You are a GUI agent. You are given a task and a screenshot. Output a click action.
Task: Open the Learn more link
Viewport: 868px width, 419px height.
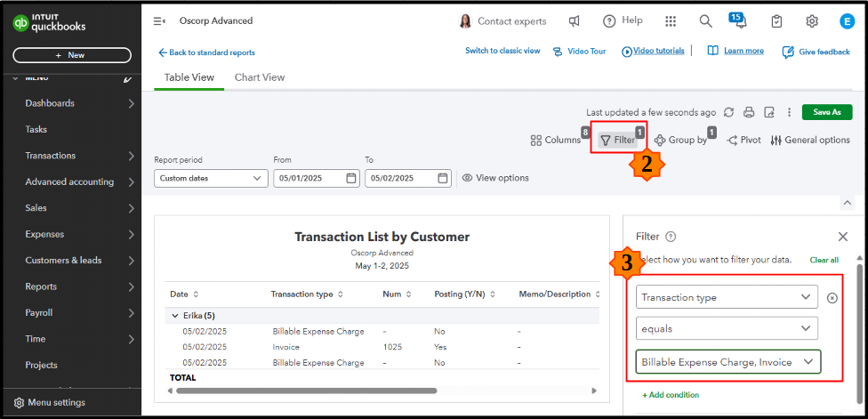tap(735, 51)
